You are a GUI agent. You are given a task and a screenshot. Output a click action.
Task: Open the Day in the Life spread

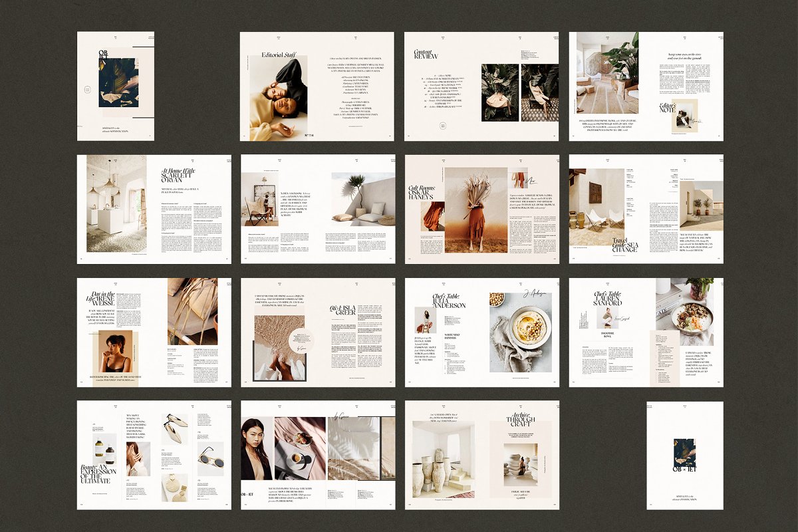[x=154, y=332]
